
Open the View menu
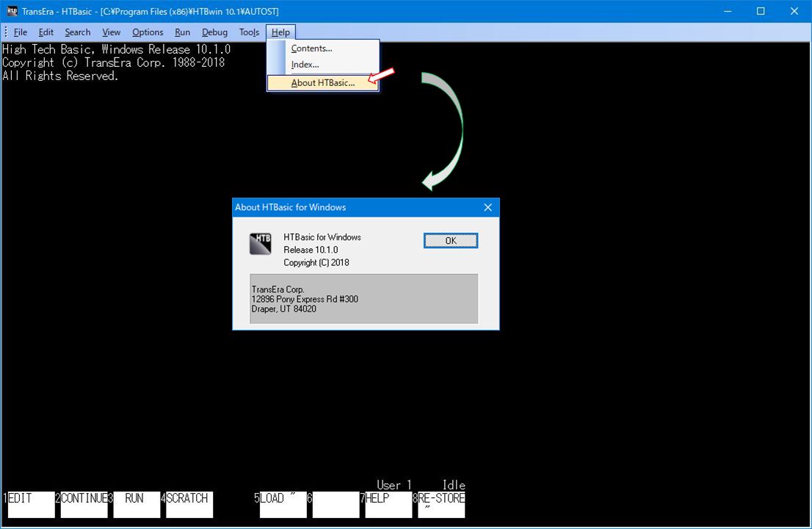pos(111,32)
